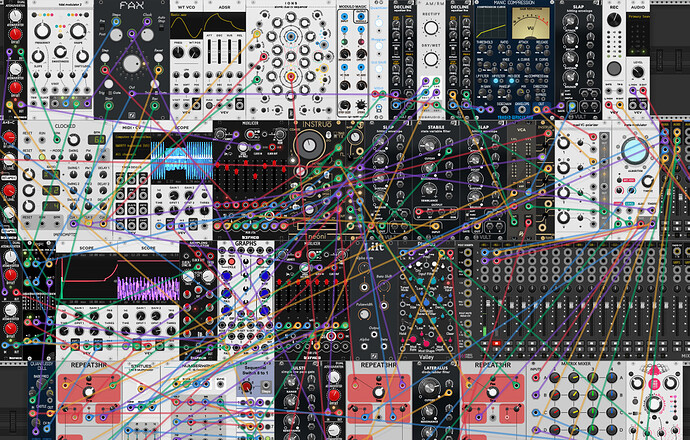The width and height of the screenshot is (690, 440).
Task: Click the Envelope jack on Manic Compression
Action: coord(522,109)
